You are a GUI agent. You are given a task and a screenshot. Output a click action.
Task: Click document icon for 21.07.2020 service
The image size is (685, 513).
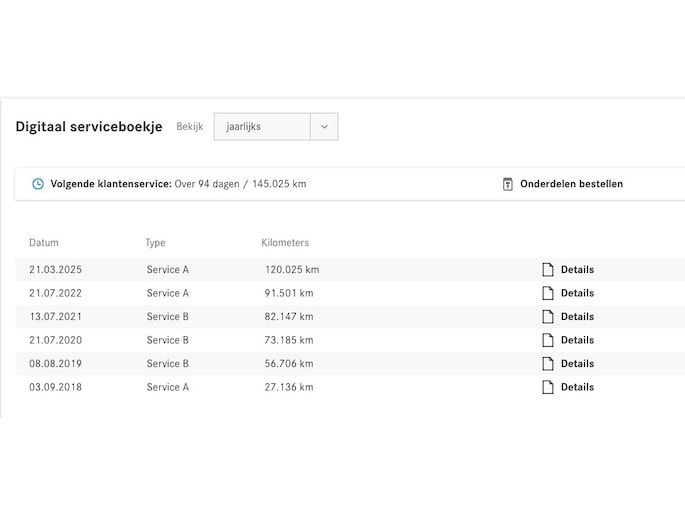(547, 340)
